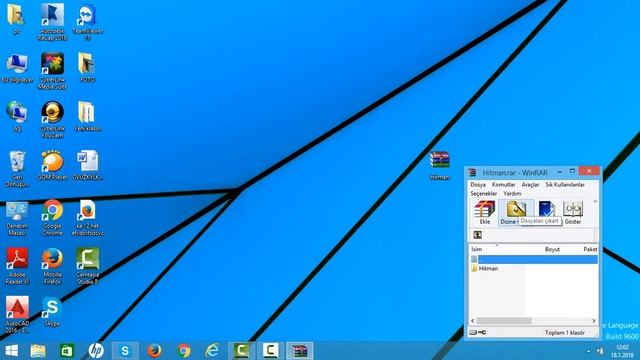Select the Ağ network desktop icon
The width and height of the screenshot is (640, 360).
coord(17,116)
